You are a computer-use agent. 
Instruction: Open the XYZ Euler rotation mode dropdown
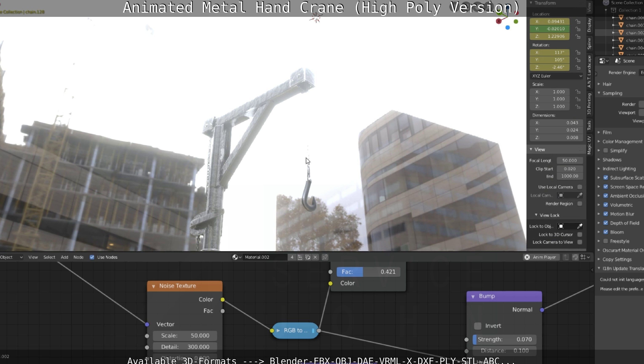[x=556, y=76]
